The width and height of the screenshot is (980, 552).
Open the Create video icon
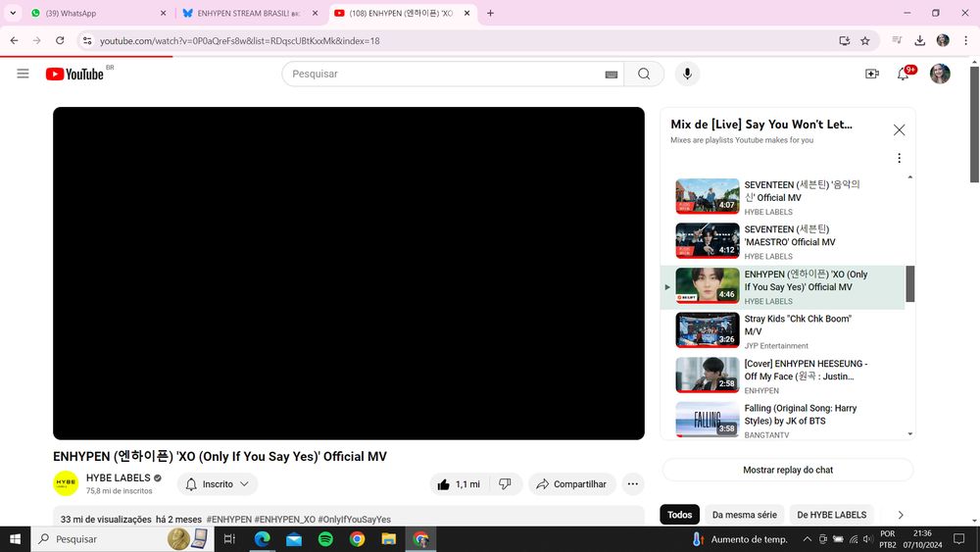coord(872,74)
